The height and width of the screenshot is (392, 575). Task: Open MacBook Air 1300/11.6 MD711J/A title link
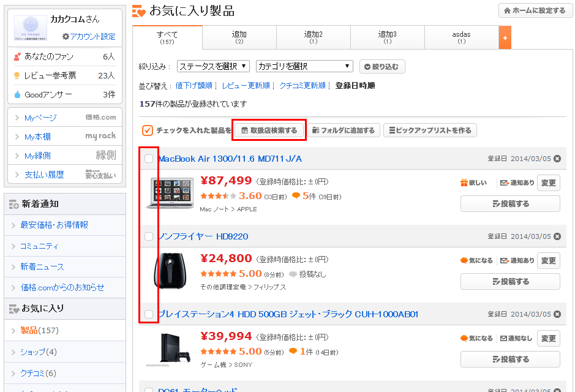tap(230, 159)
